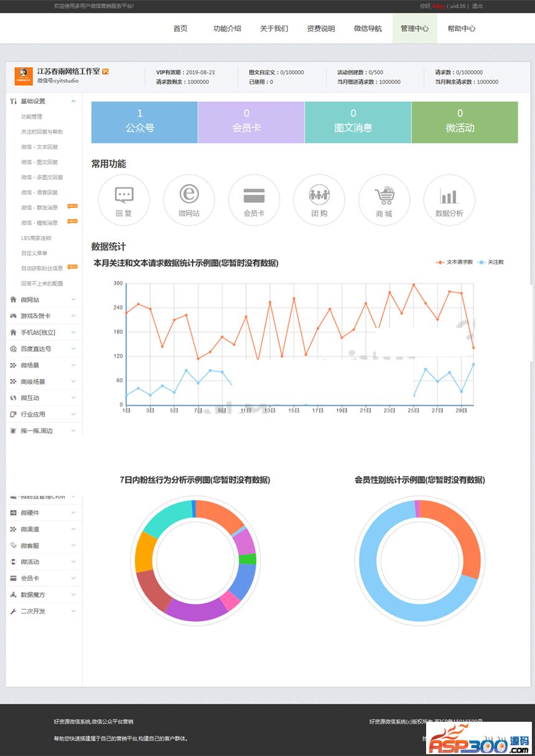Open the 帮助中心 nav tab
The width and height of the screenshot is (535, 756).
click(462, 29)
